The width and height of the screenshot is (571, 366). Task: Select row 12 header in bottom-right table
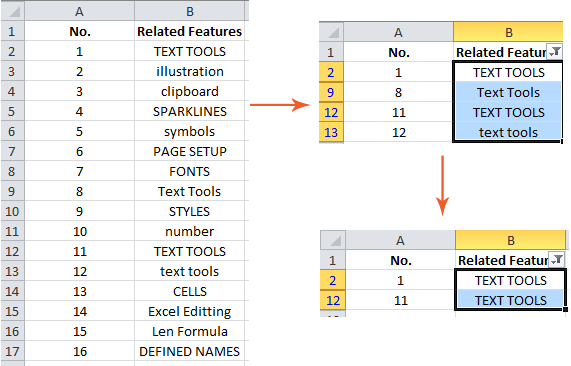pyautogui.click(x=333, y=300)
